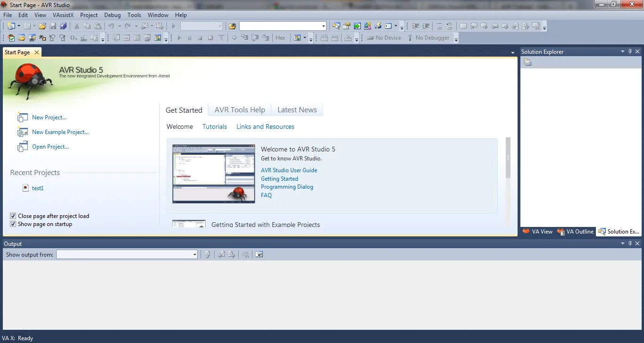Click the No Device toolbar button
The width and height of the screenshot is (644, 343).
click(384, 38)
